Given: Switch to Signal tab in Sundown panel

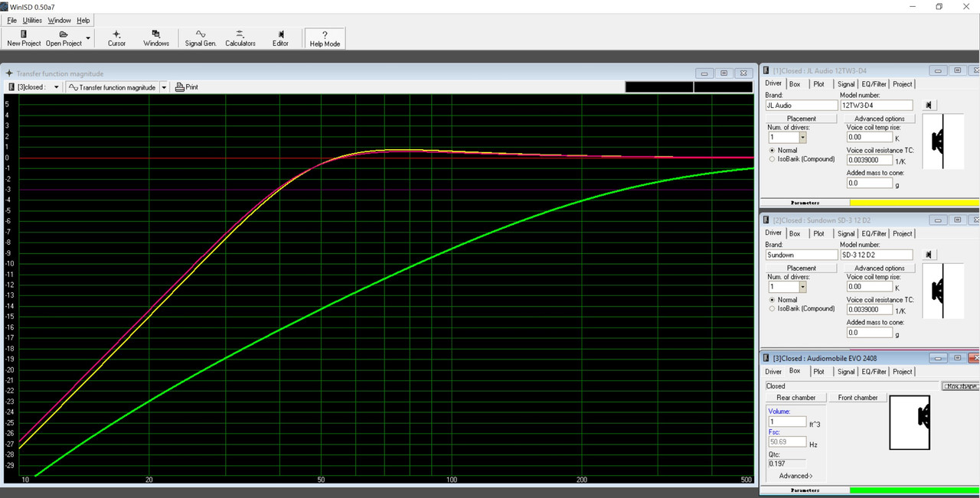Looking at the screenshot, I should click(846, 233).
